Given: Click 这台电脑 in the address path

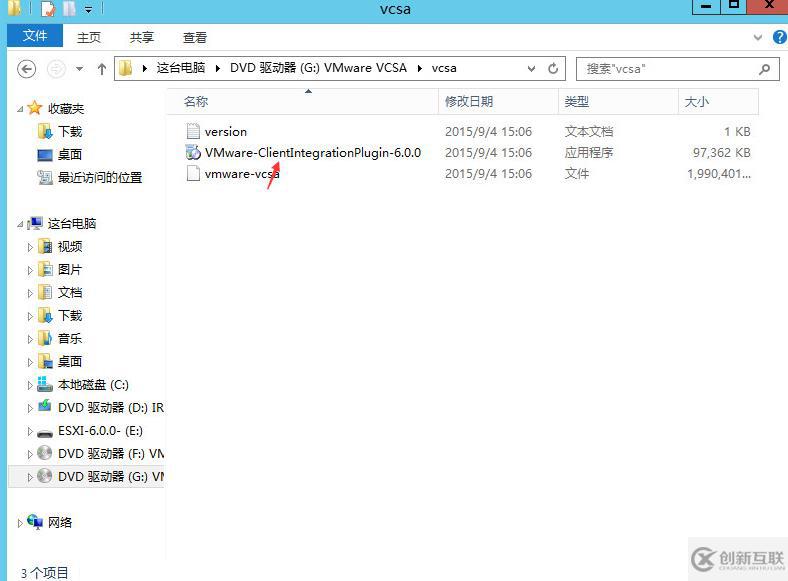Looking at the screenshot, I should (180, 68).
